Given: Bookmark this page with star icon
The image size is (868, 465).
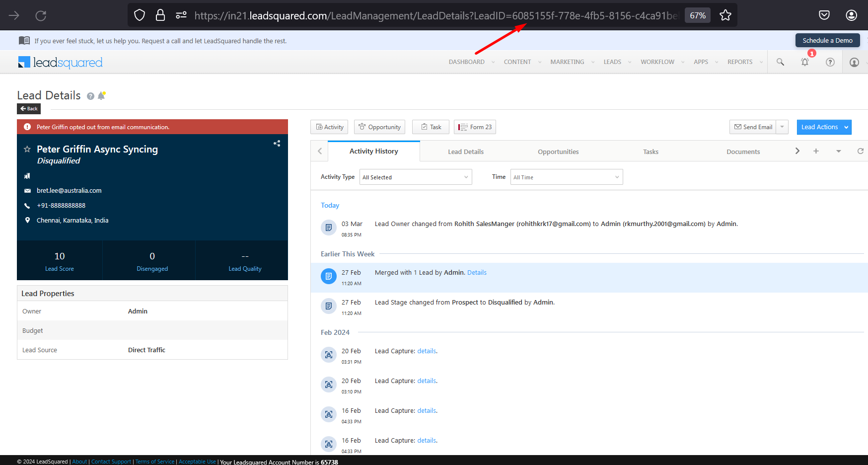Looking at the screenshot, I should click(725, 15).
